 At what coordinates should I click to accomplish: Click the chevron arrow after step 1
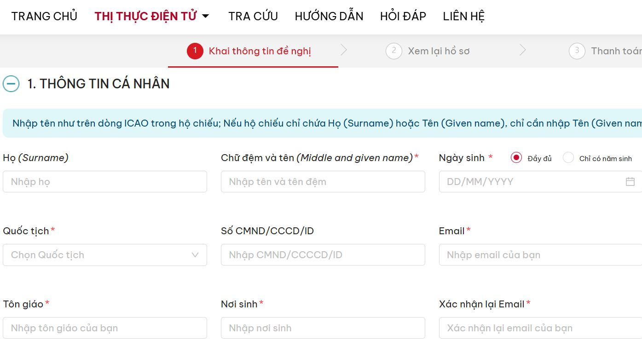344,51
